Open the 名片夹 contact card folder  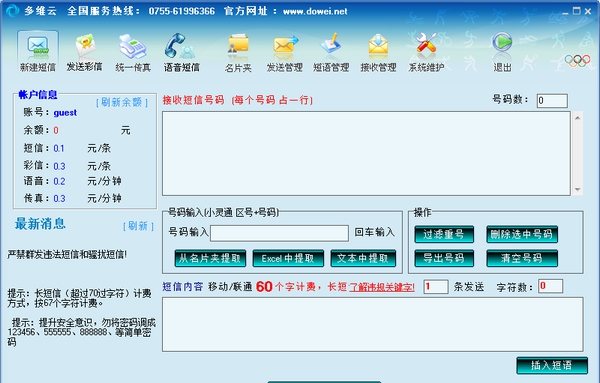238,52
